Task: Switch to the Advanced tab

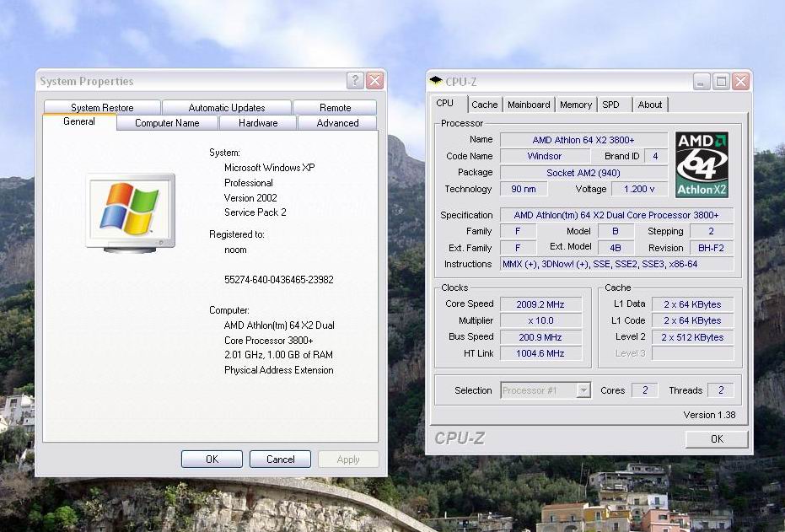Action: 337,123
